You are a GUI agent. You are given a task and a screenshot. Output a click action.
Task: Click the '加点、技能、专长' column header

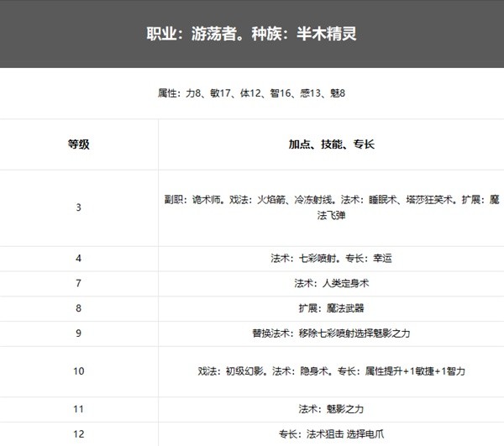pos(332,144)
